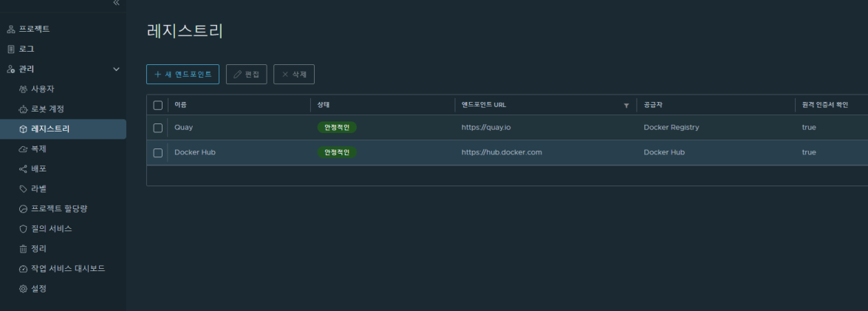The width and height of the screenshot is (868, 311).
Task: Open the 프로젝트 할당량 menu item
Action: 63,209
